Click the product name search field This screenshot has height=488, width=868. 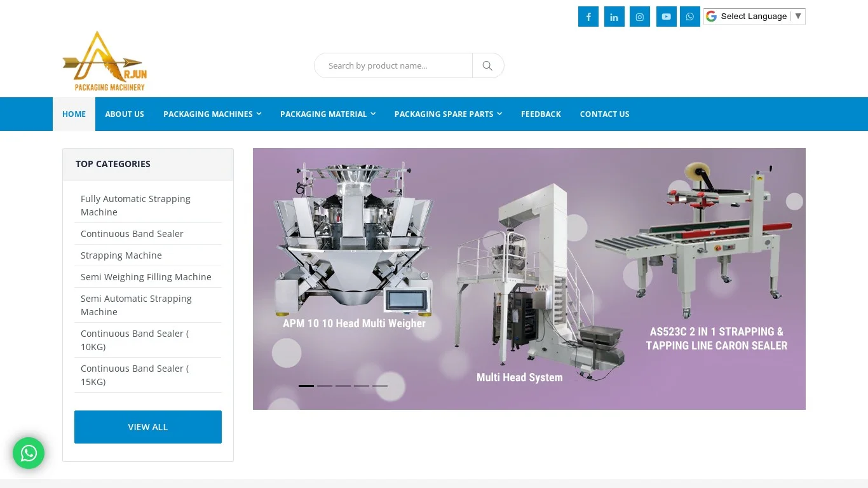(394, 65)
